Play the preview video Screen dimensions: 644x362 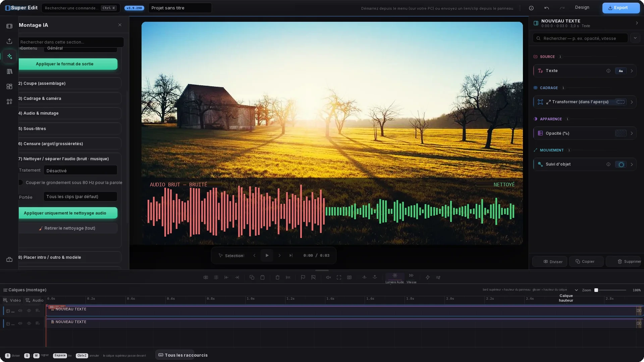267,255
